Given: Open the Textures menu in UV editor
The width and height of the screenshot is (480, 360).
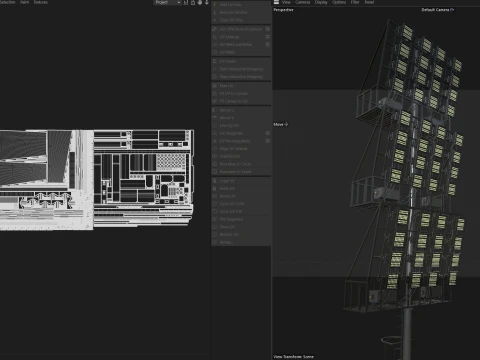Looking at the screenshot, I should click(41, 2).
